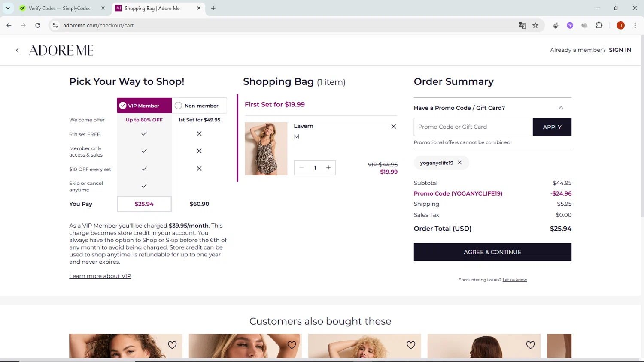Favorite the first recommended product heart
The image size is (644, 362).
point(172,345)
